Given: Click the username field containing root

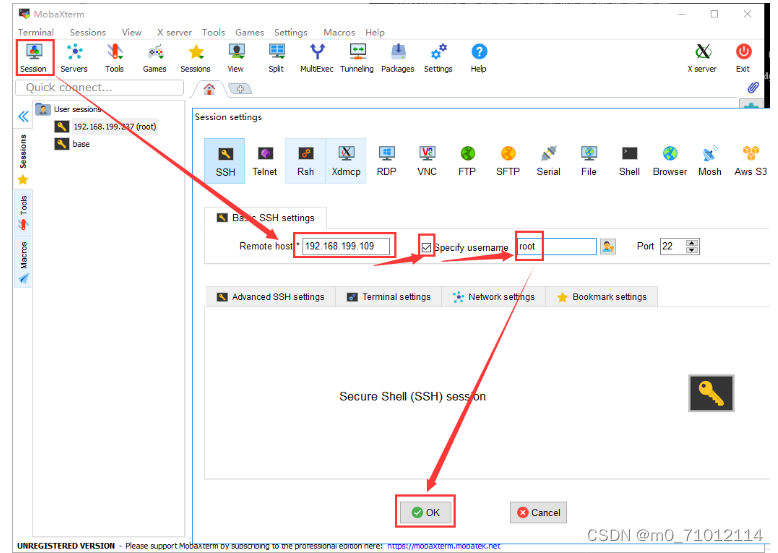Looking at the screenshot, I should (557, 246).
